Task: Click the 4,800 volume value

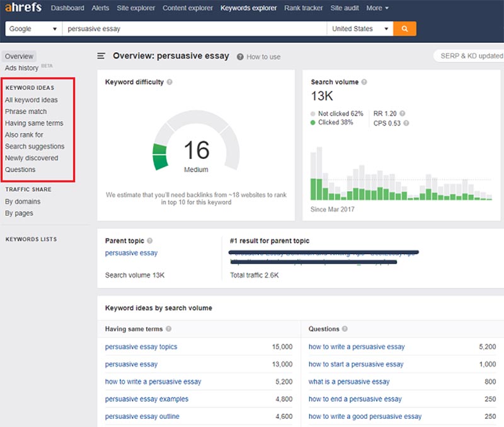Action: click(284, 399)
